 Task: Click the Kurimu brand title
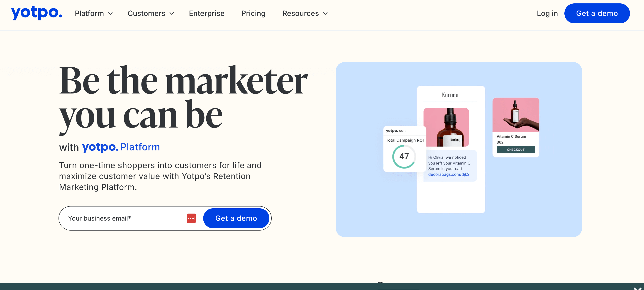click(x=450, y=95)
